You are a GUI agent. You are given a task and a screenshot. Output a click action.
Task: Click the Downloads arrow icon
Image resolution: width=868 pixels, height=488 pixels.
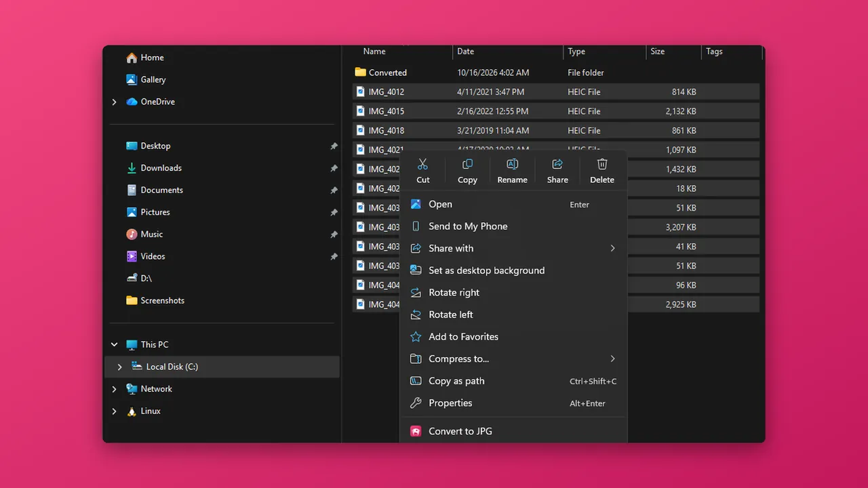(132, 168)
